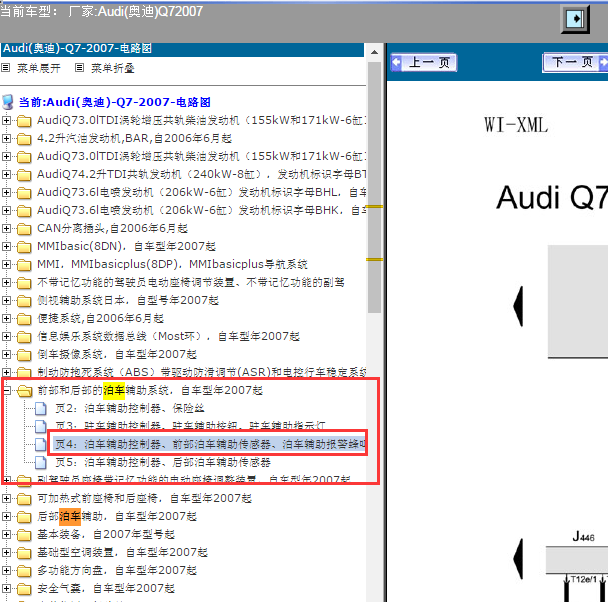Select 多功能方向盘 tree item
The height and width of the screenshot is (602, 608).
pos(117,570)
